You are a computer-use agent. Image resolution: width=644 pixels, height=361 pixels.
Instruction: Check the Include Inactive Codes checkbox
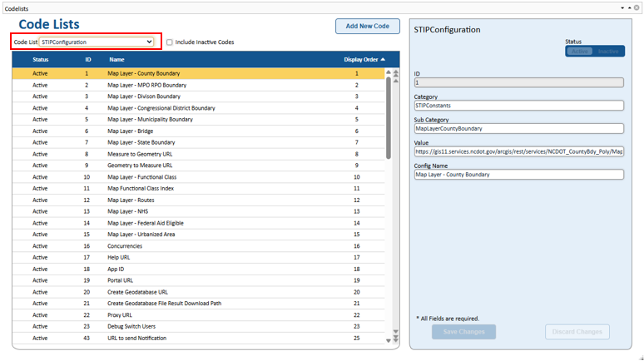(169, 42)
